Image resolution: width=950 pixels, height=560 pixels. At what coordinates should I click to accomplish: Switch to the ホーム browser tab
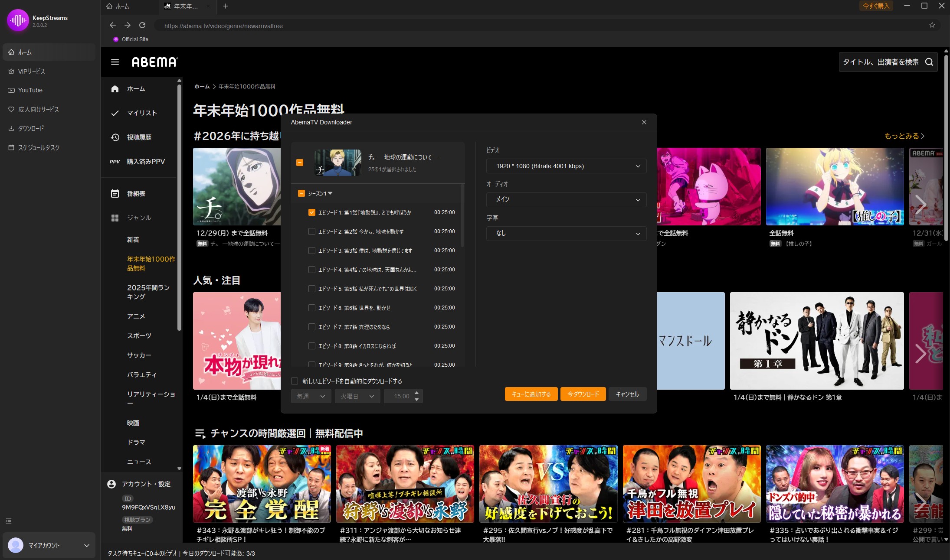121,7
